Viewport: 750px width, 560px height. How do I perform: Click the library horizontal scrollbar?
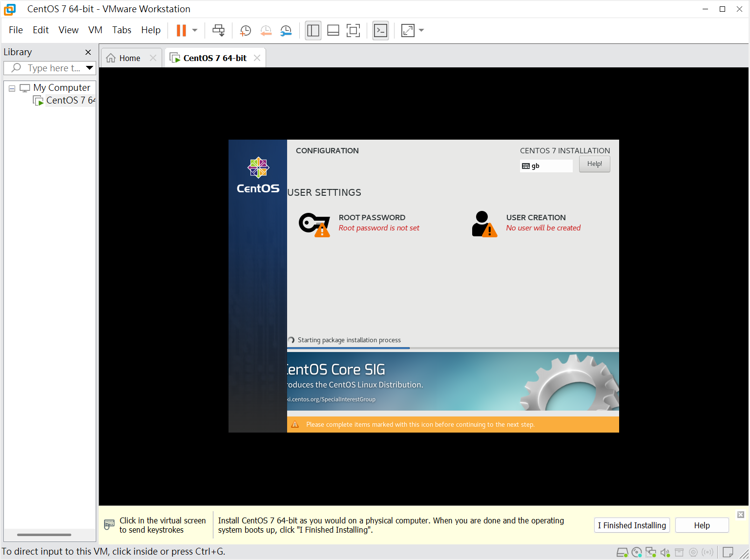point(44,535)
